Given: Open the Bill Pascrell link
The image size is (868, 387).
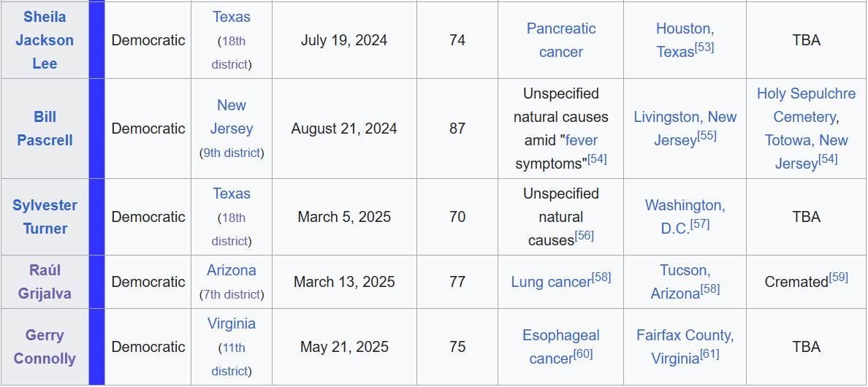Looking at the screenshot, I should coord(45,129).
